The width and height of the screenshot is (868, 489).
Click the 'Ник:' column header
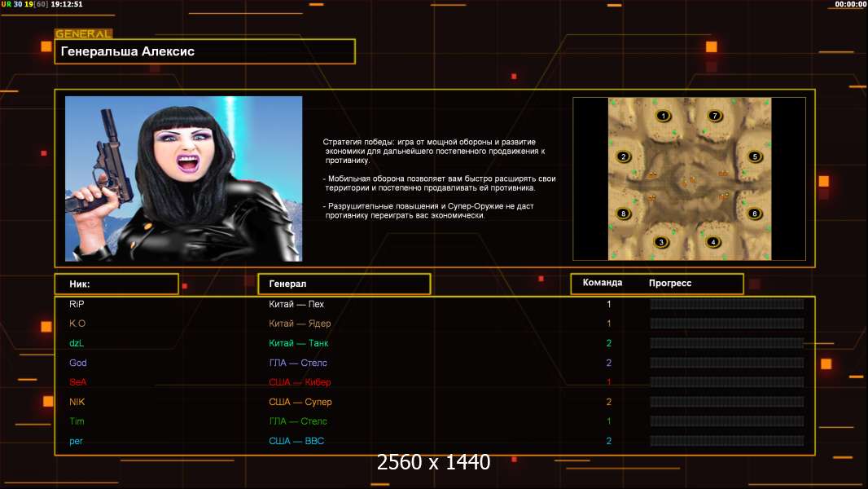[116, 284]
